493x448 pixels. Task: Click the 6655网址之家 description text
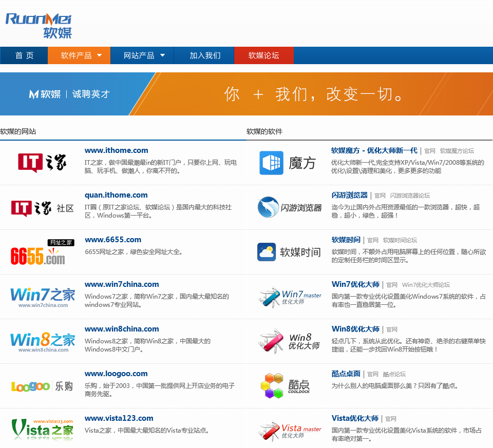pos(134,252)
